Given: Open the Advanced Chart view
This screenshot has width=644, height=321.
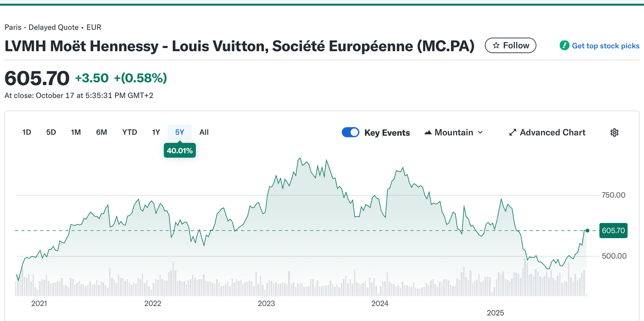Looking at the screenshot, I should (552, 133).
